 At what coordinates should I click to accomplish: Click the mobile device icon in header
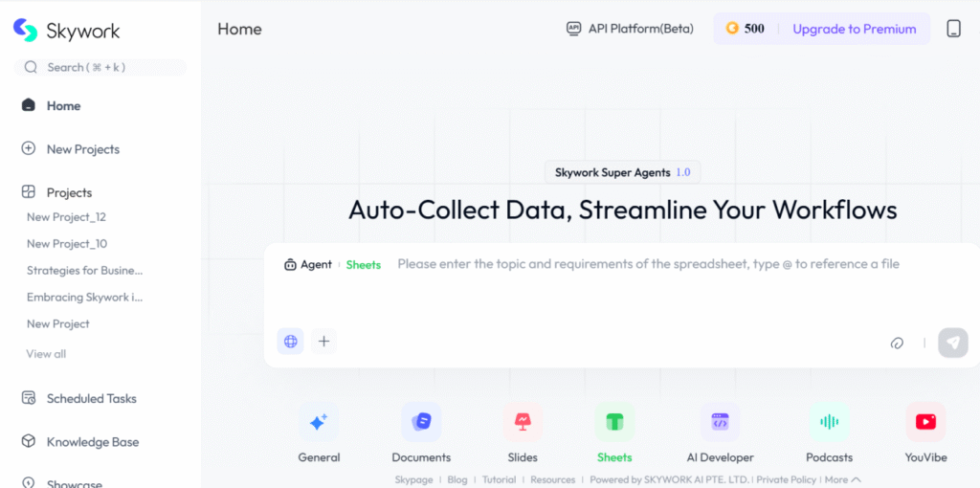pyautogui.click(x=953, y=29)
